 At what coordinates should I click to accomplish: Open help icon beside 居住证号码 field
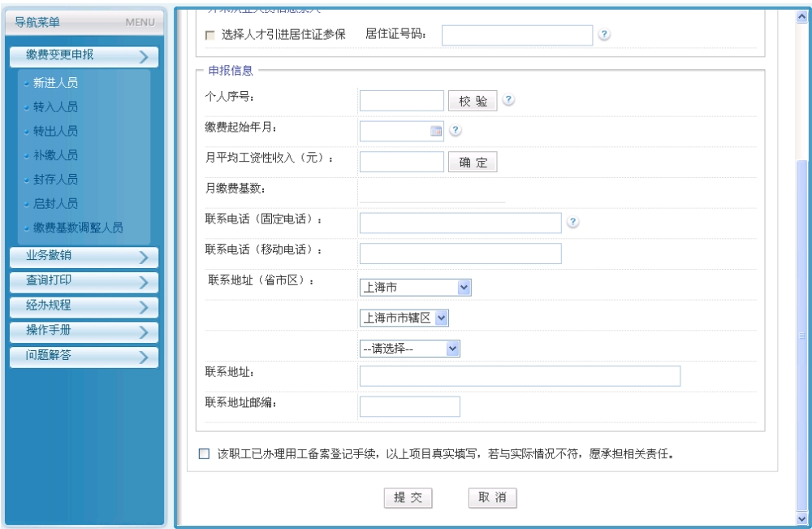604,34
